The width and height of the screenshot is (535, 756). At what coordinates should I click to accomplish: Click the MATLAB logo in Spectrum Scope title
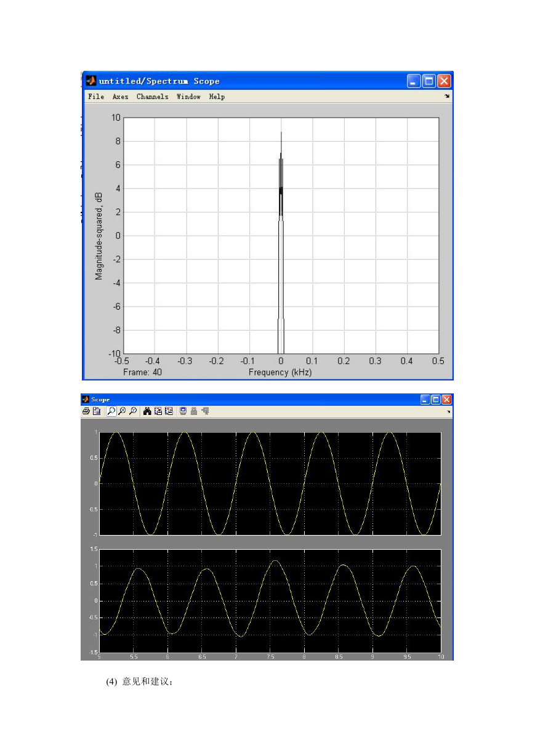pos(91,81)
